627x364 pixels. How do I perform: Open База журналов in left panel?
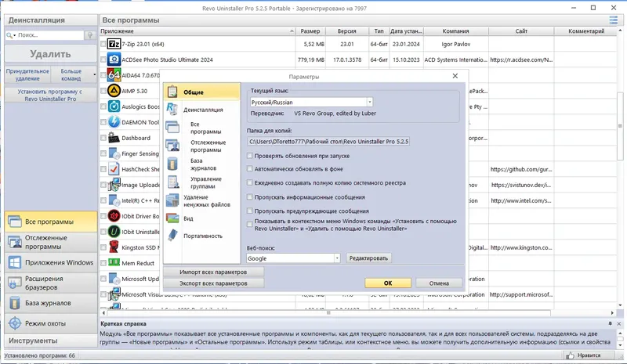(x=51, y=303)
